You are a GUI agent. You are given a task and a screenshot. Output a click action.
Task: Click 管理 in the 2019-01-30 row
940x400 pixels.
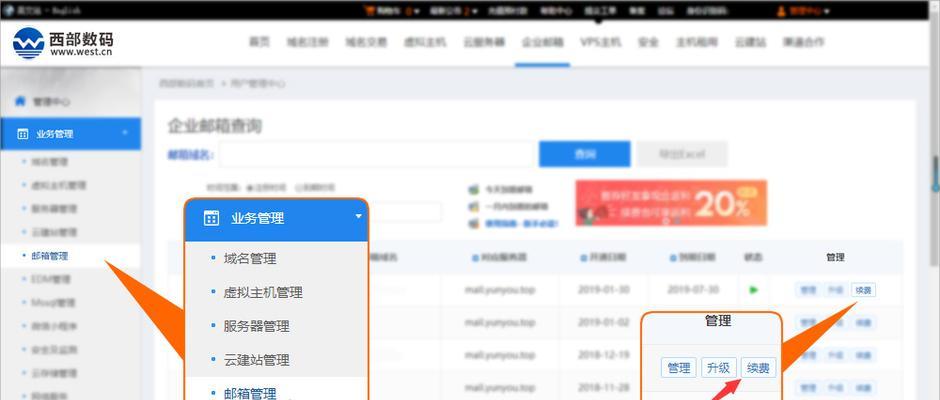coord(808,290)
